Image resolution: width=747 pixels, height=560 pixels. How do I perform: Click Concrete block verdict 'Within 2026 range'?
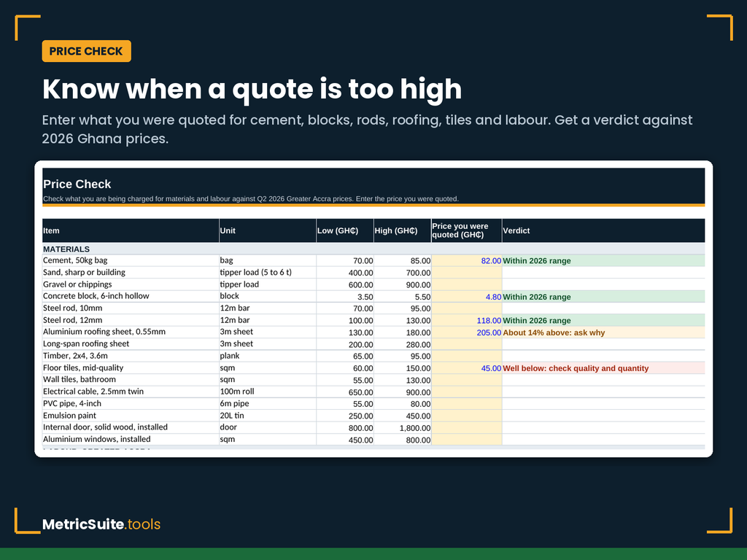coord(603,296)
